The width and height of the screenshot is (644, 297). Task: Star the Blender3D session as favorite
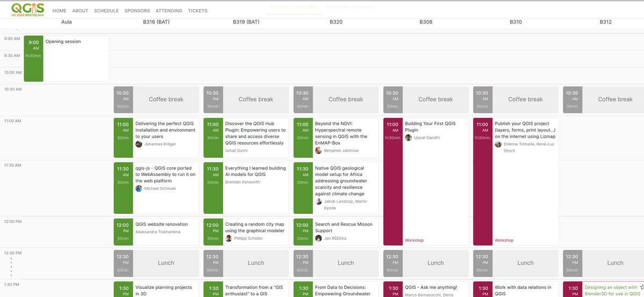(x=642, y=288)
